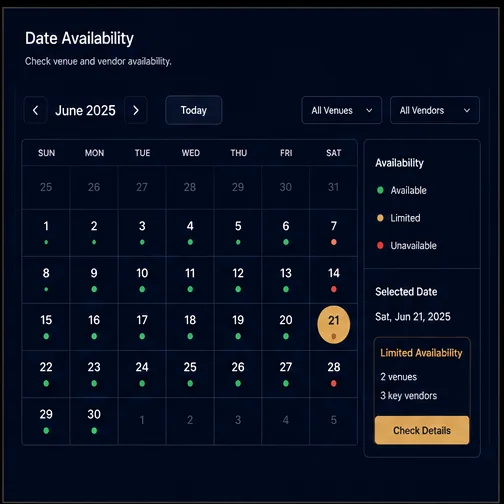Go to previous month with left chevron
The image size is (504, 504).
click(35, 110)
